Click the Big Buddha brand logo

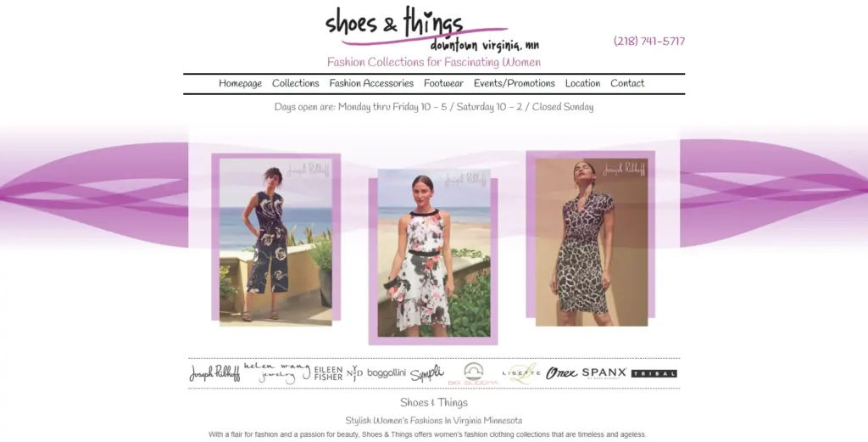(474, 374)
